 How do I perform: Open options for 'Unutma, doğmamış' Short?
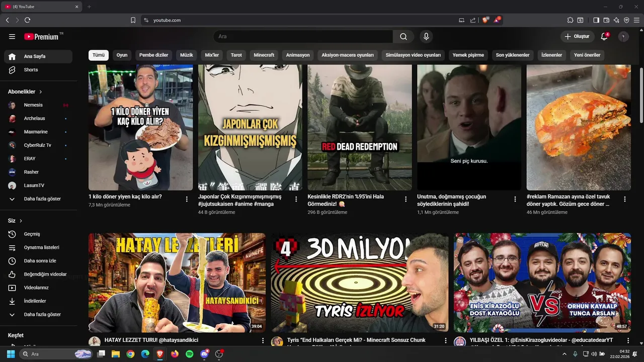515,199
